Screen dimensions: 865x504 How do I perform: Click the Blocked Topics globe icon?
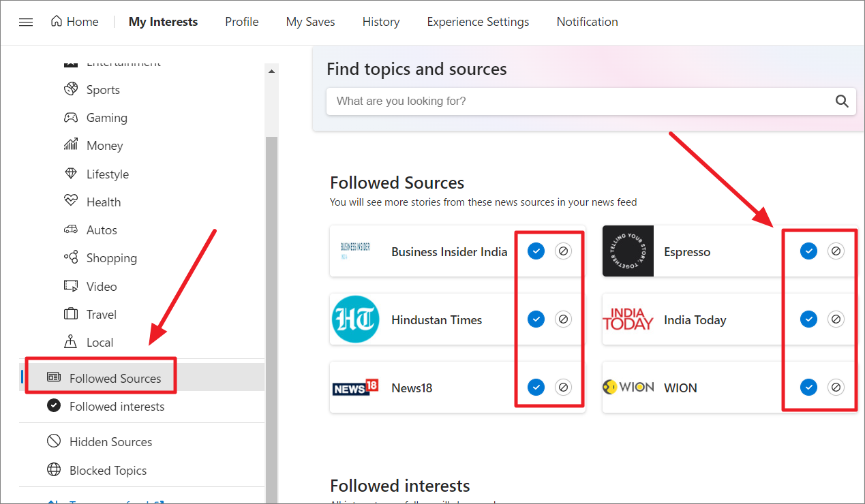pos(54,470)
